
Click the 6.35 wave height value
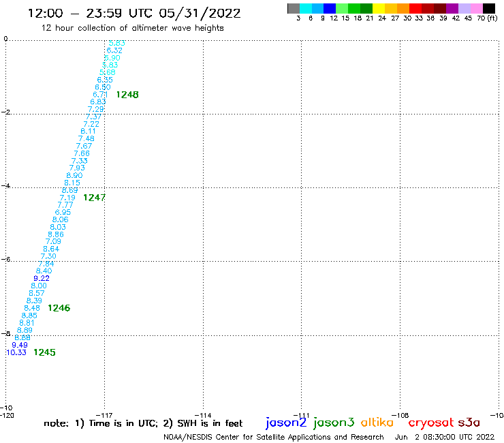105,80
